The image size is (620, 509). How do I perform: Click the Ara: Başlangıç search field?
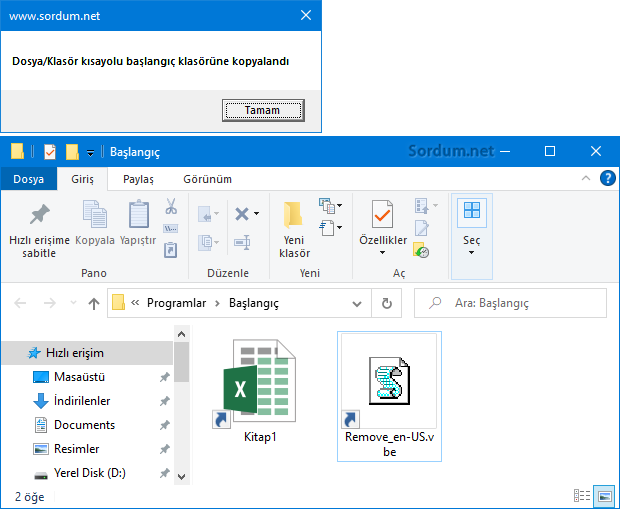coord(510,303)
